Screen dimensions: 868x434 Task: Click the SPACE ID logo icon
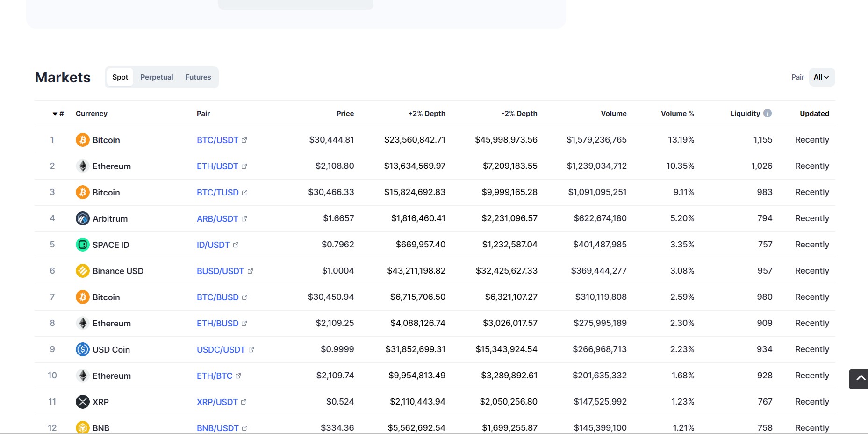(83, 245)
